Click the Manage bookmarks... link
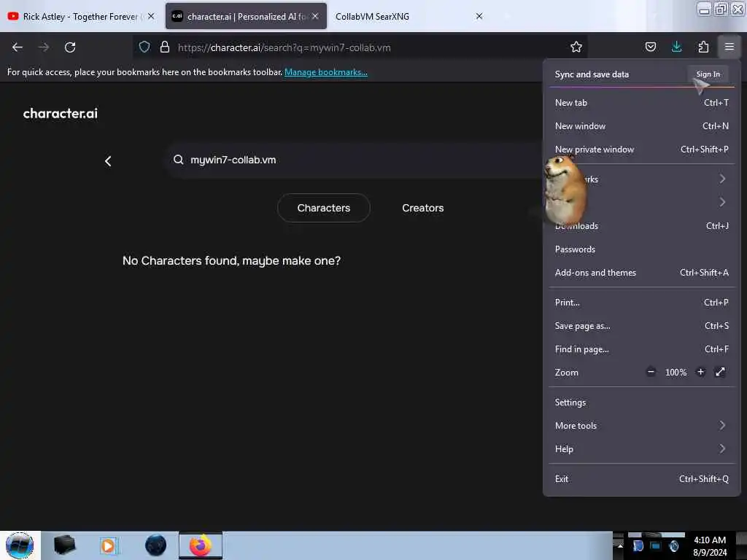The height and width of the screenshot is (560, 747). coord(326,72)
